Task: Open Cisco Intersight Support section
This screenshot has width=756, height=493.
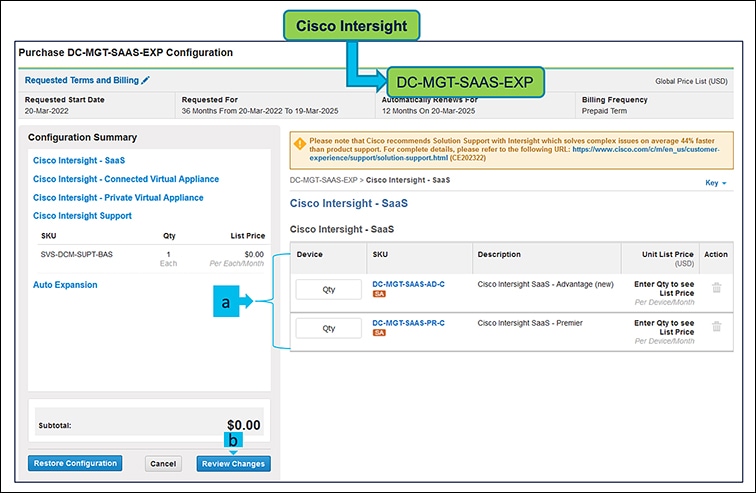Action: coord(82,215)
